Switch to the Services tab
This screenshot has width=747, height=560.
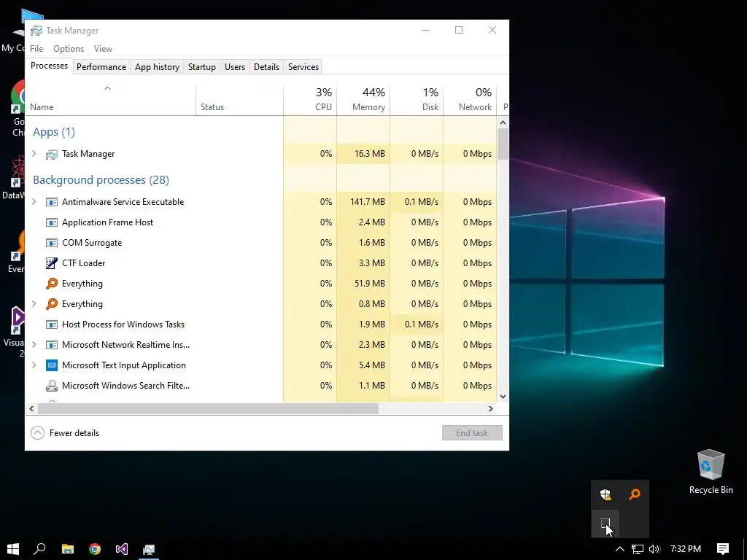tap(303, 67)
